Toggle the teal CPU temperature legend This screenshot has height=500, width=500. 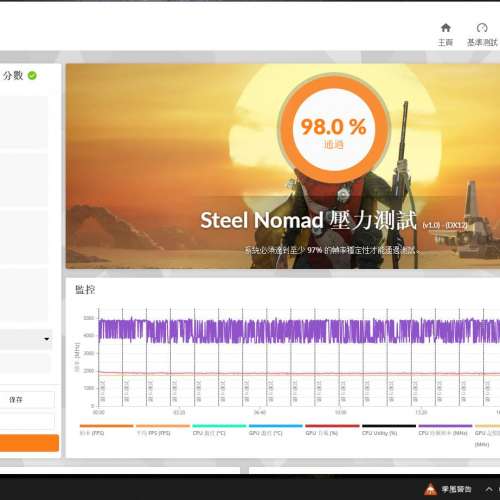click(219, 430)
